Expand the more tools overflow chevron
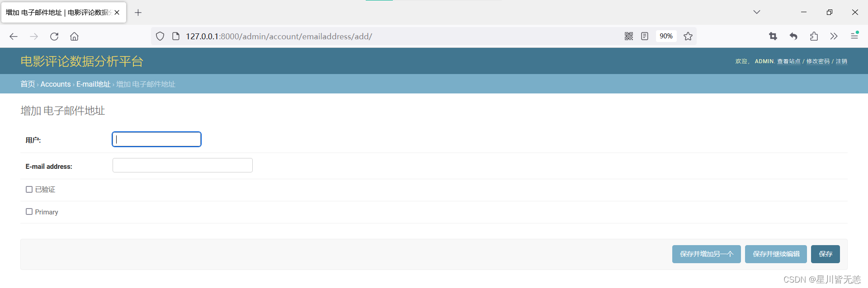Viewport: 868px width, 288px height. pos(834,36)
